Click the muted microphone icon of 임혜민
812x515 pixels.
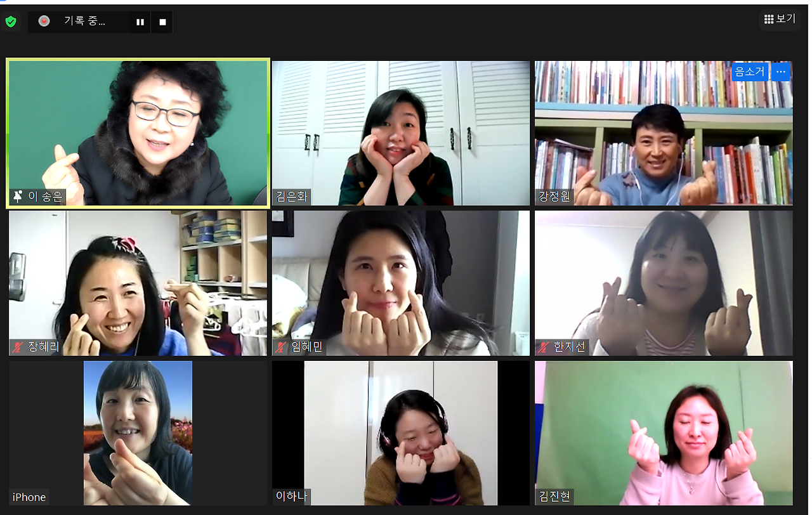pos(281,347)
